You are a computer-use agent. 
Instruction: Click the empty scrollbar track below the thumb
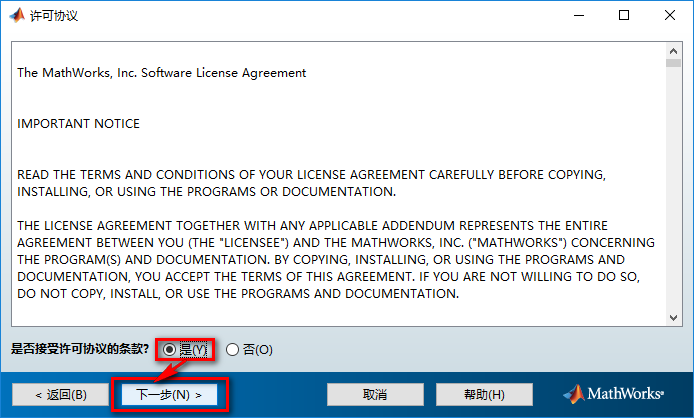[673, 200]
